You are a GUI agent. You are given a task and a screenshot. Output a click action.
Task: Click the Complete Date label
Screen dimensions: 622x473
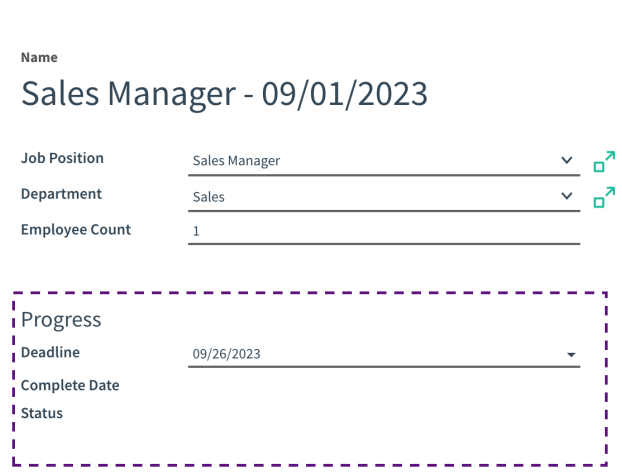point(70,385)
